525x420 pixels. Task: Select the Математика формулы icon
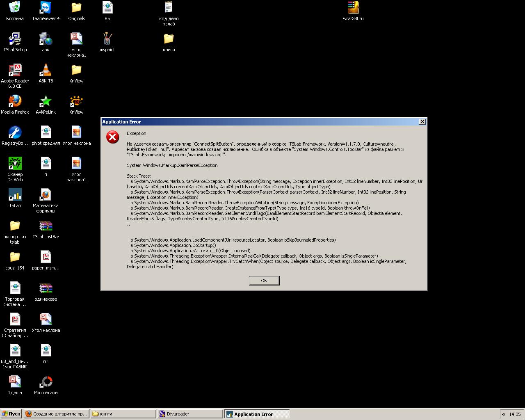click(x=46, y=201)
